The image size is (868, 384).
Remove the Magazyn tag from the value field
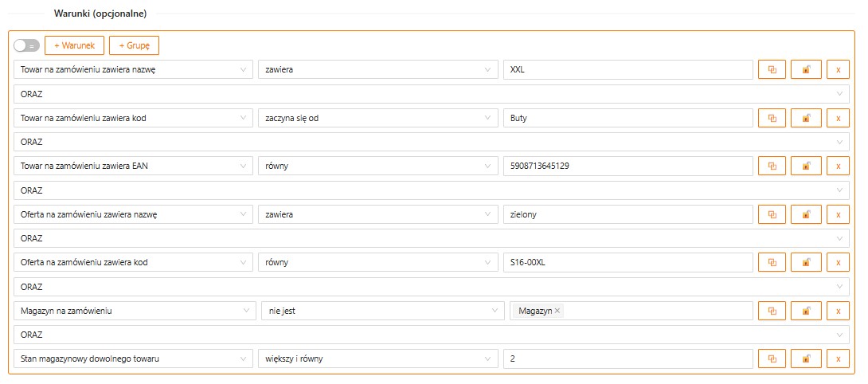(557, 312)
